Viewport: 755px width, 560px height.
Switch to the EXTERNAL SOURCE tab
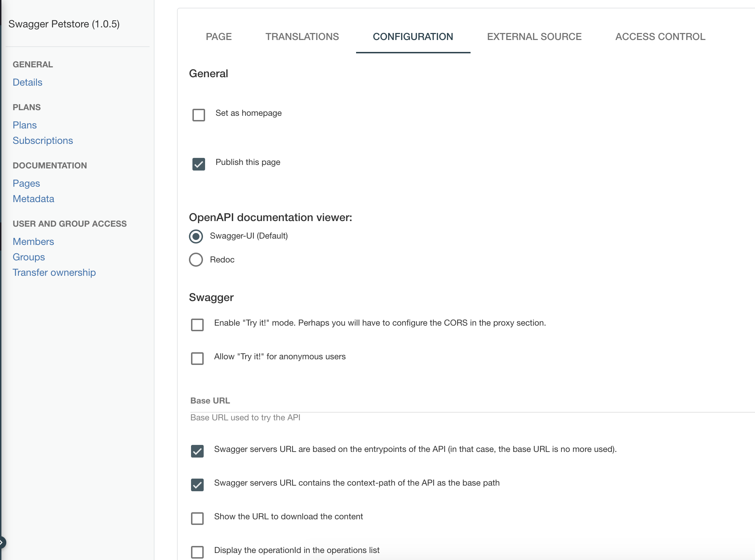pyautogui.click(x=534, y=36)
